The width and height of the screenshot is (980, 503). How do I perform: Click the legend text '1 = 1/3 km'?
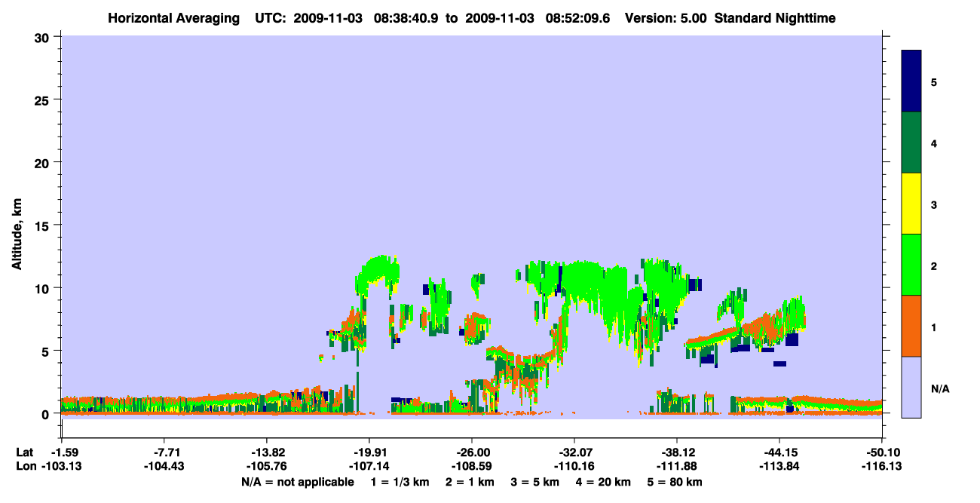399,482
